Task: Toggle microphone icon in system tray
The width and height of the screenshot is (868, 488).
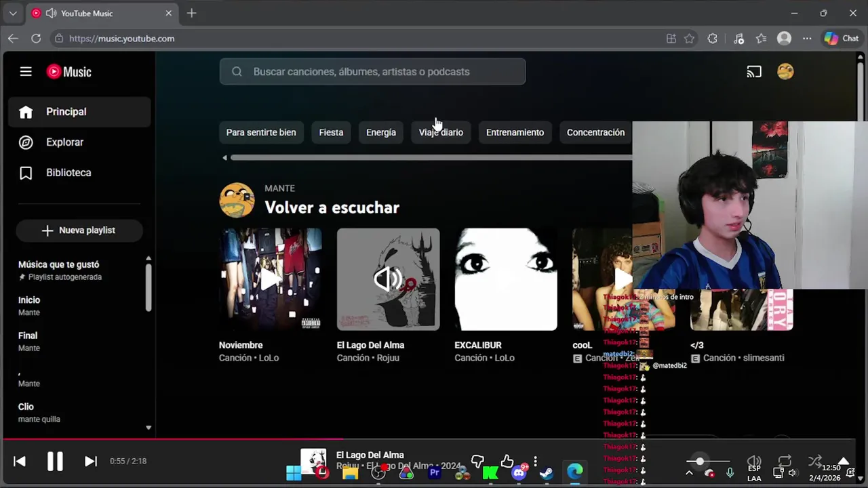Action: (x=730, y=472)
